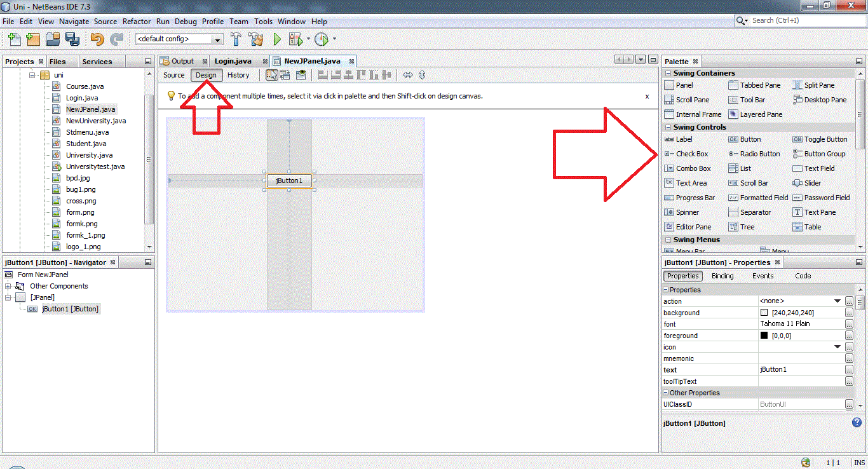Open the default config dropdown
The width and height of the screenshot is (868, 469).
coord(218,39)
